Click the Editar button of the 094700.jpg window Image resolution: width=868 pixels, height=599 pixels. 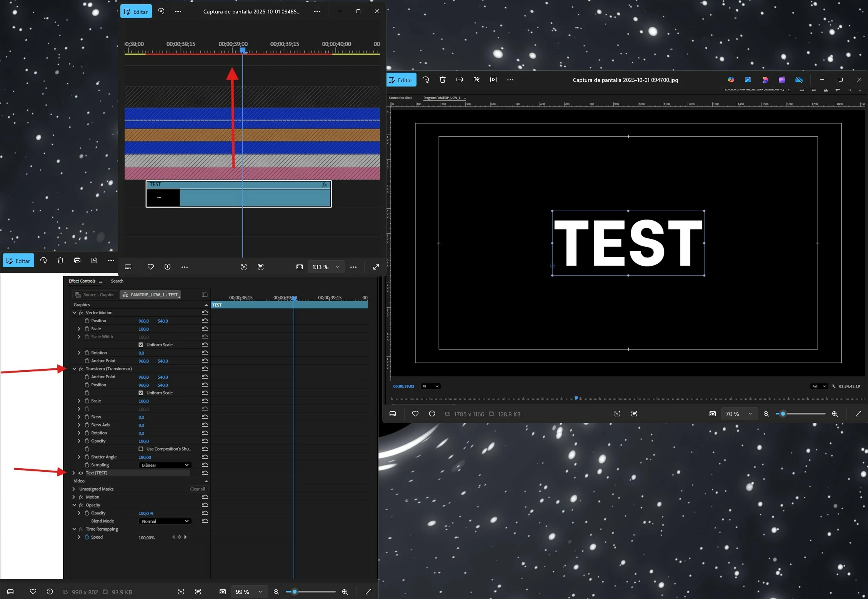pyautogui.click(x=401, y=80)
